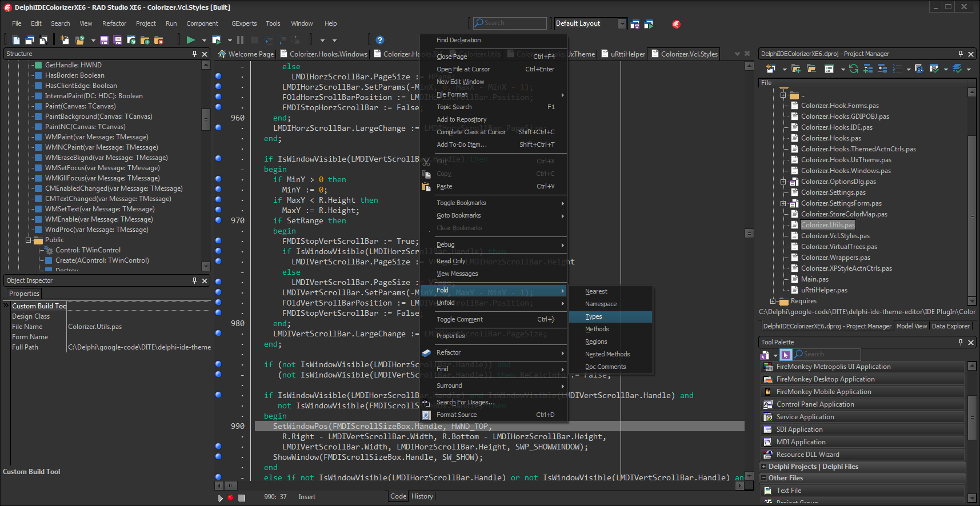
Task: Click the Pause icon in debug toolbar
Action: 240,40
